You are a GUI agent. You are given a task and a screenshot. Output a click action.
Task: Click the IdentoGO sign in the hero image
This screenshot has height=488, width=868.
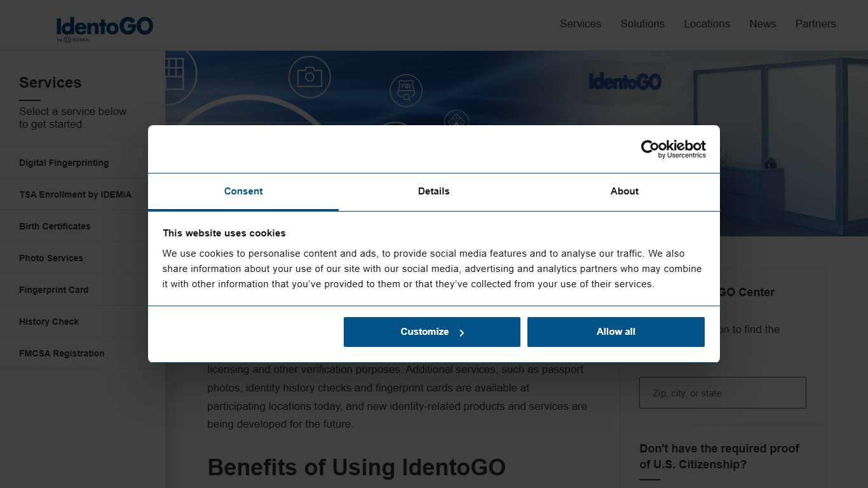pos(625,81)
